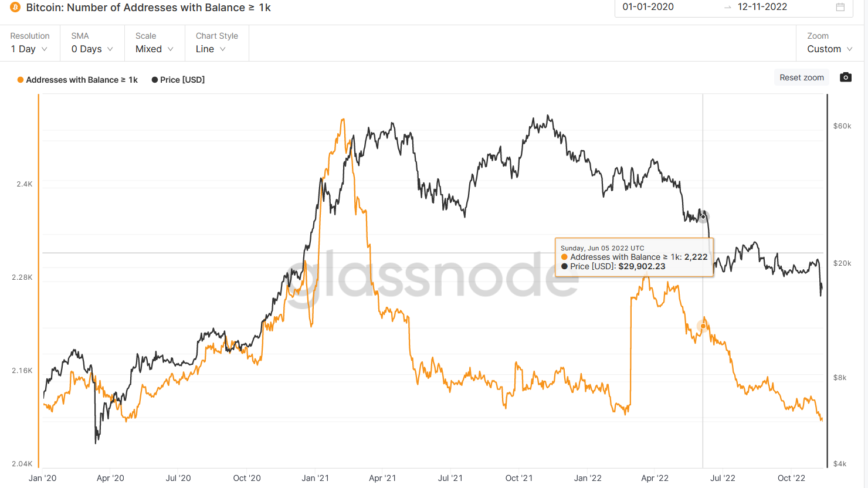
Task: Click the glassnode watermark on chart
Action: point(431,276)
